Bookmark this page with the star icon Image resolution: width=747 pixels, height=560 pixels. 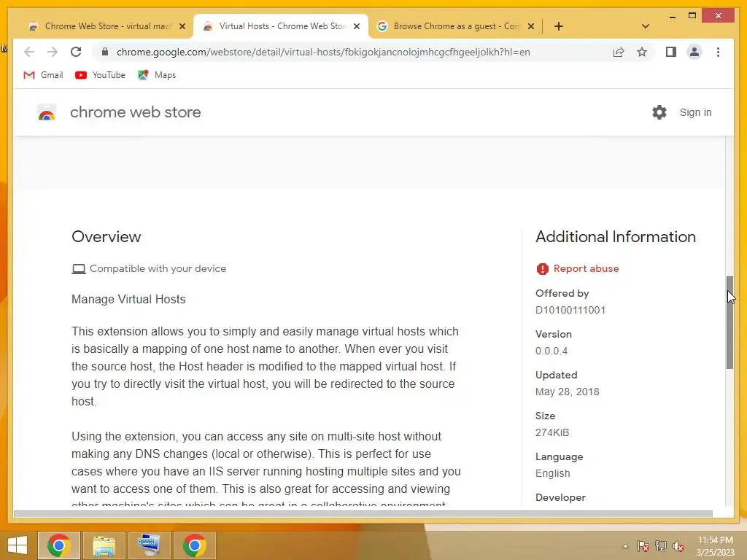642,52
